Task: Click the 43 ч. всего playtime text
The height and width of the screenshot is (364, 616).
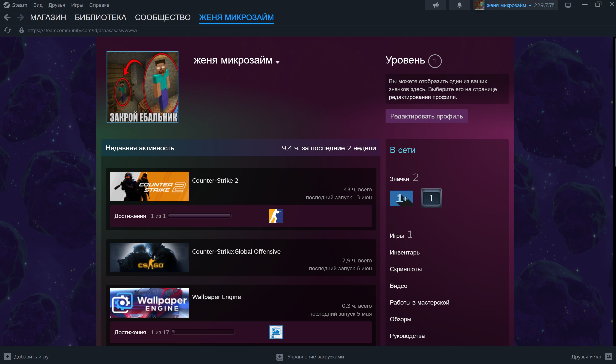Action: (358, 190)
